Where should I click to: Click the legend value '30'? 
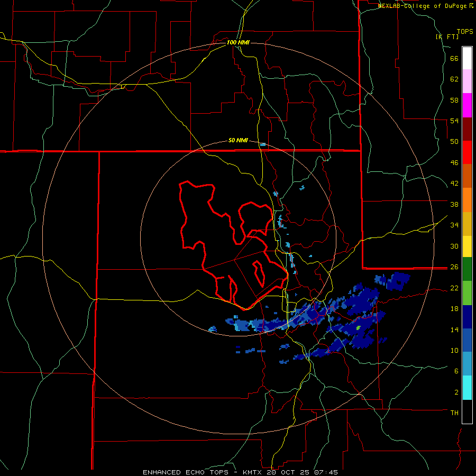(x=454, y=246)
